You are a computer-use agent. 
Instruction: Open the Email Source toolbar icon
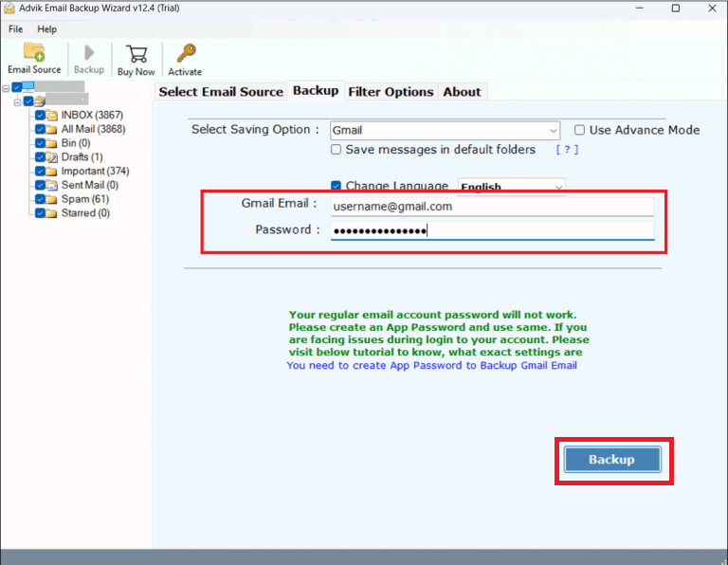[34, 52]
